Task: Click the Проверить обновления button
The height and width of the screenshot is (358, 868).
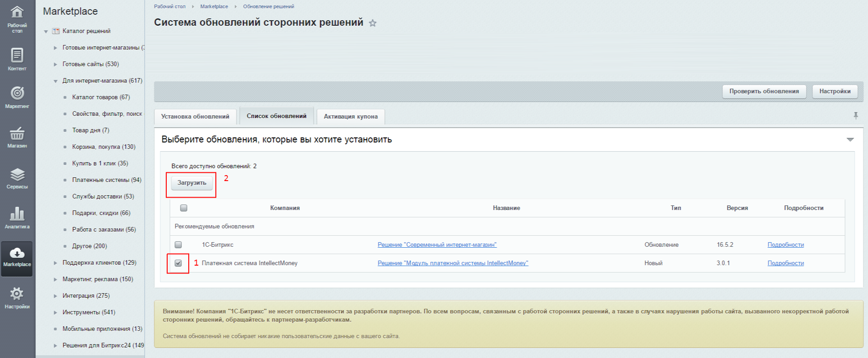Action: (764, 91)
